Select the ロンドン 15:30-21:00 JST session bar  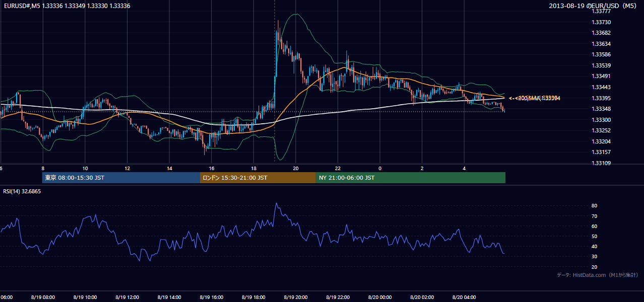258,178
